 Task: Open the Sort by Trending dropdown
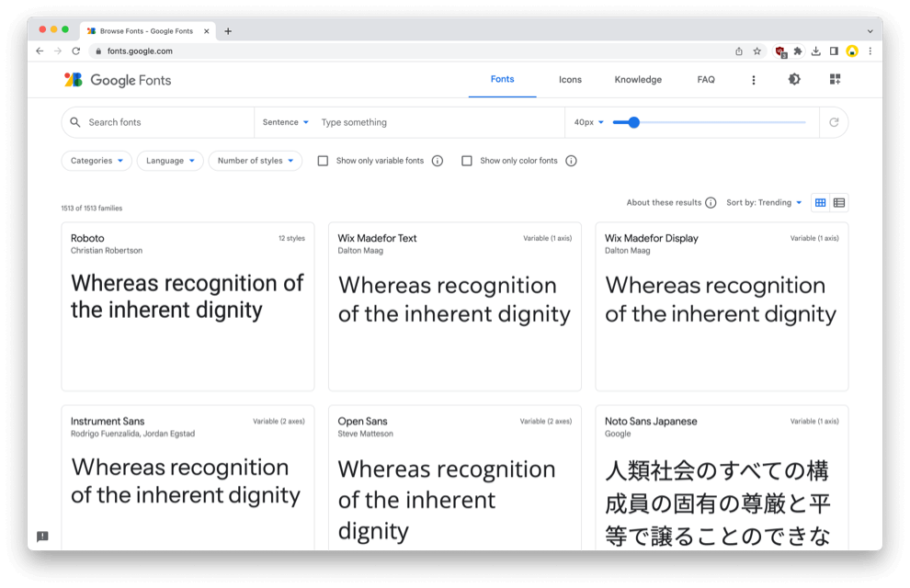(x=764, y=203)
